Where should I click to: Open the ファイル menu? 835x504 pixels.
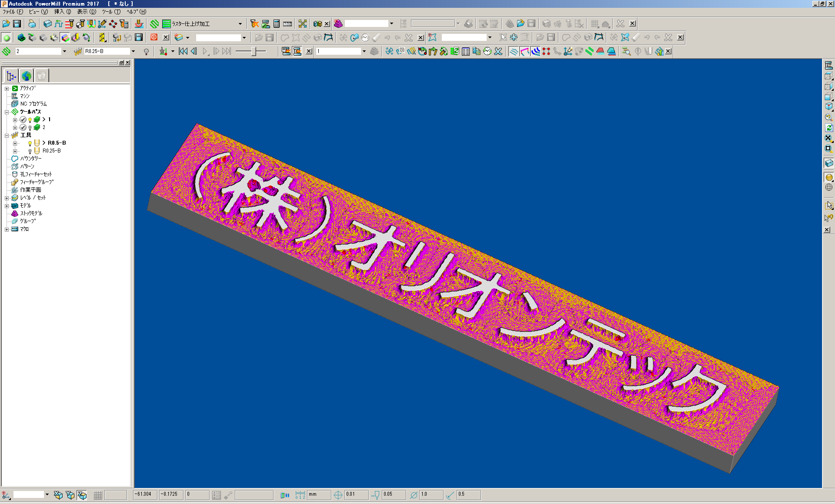[x=12, y=12]
